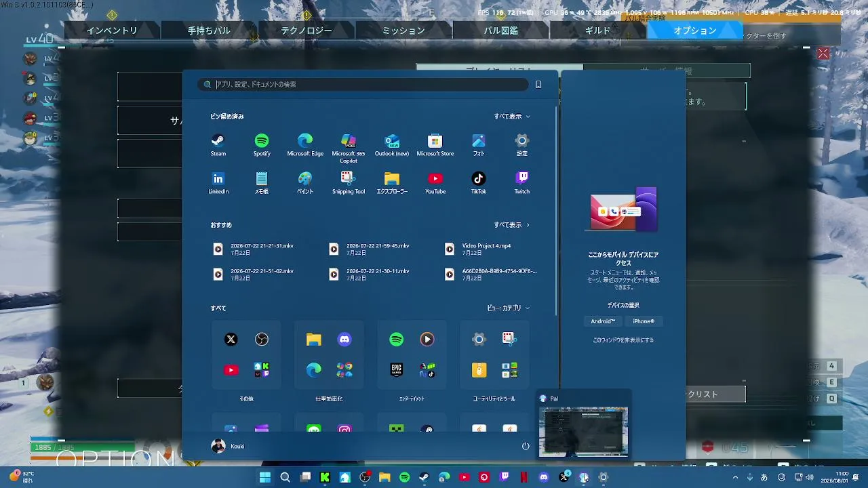868x488 pixels.
Task: Toggle the mobile device side panel button
Action: [x=538, y=84]
